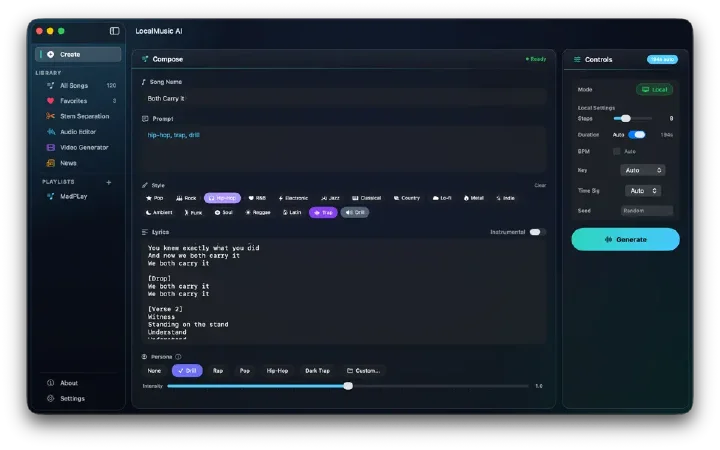This screenshot has height=450, width=720.
Task: Select the Soul style chip
Action: 224,213
